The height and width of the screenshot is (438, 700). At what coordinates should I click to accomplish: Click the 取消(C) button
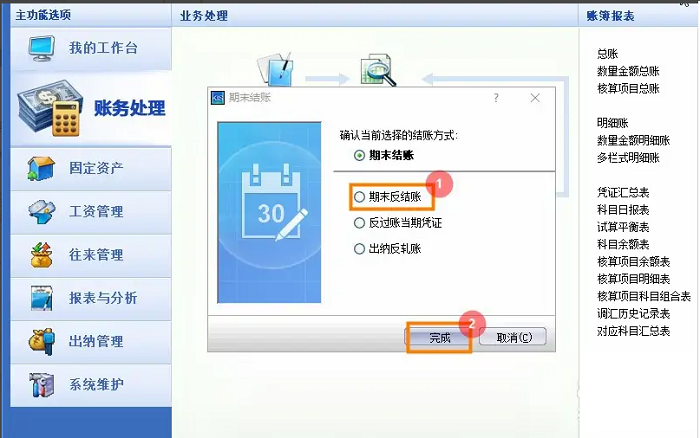pyautogui.click(x=512, y=337)
